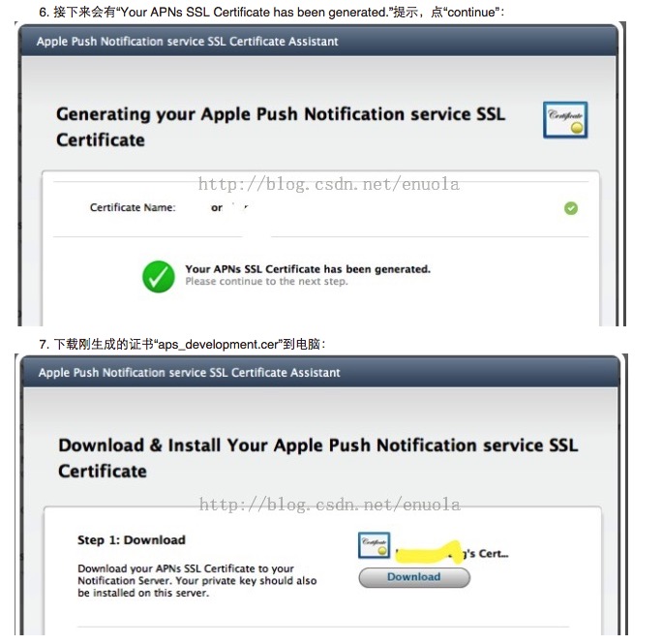
Task: Click the 'Certificate Name:' label
Action: pyautogui.click(x=133, y=207)
